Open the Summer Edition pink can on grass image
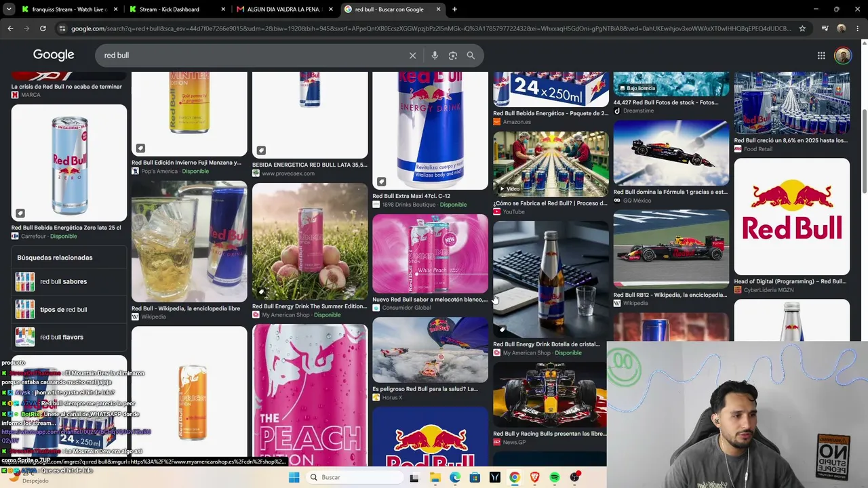 (x=310, y=241)
